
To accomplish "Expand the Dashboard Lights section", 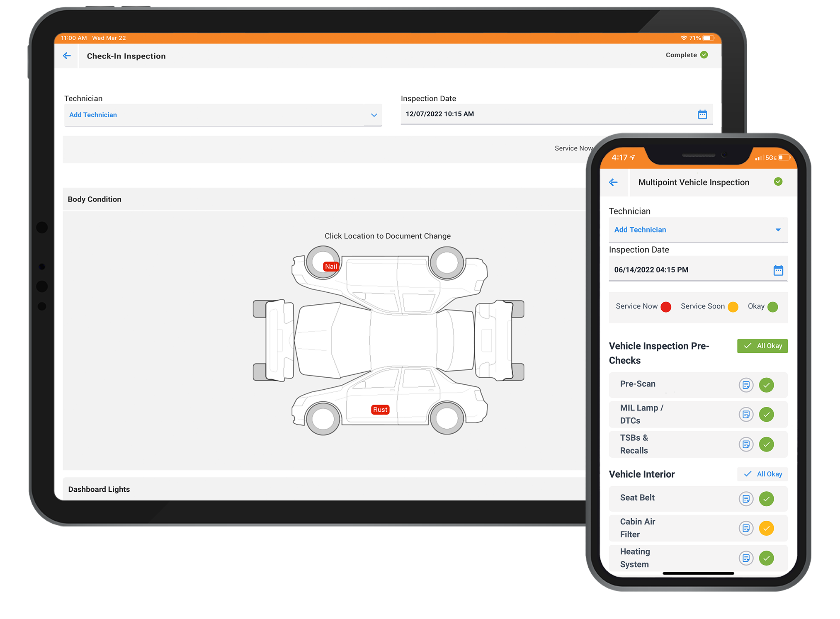I will click(99, 489).
